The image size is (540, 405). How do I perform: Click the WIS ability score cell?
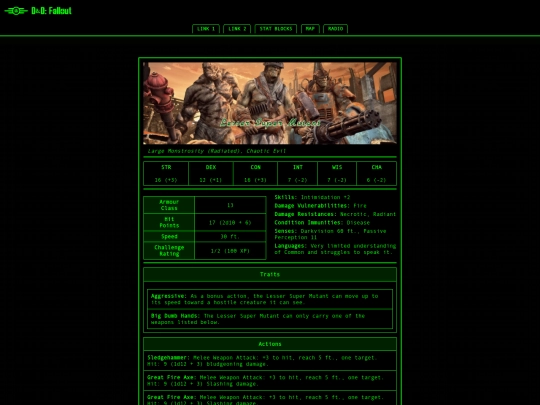click(x=337, y=174)
